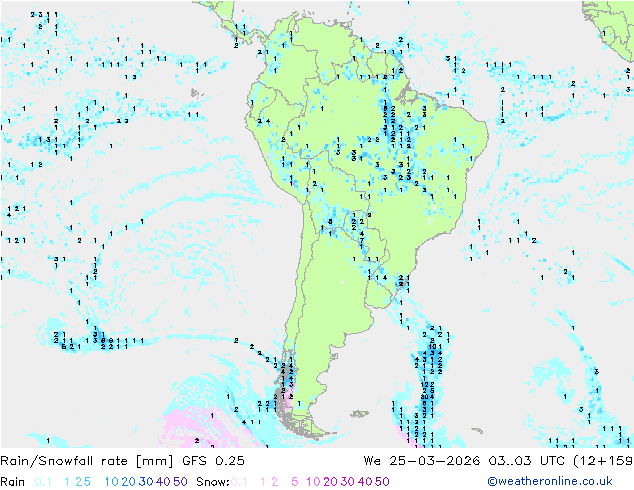Screen dimensions: 634x490
Task: Click the '(12+159' forecast run offset text
Action: tap(603, 461)
